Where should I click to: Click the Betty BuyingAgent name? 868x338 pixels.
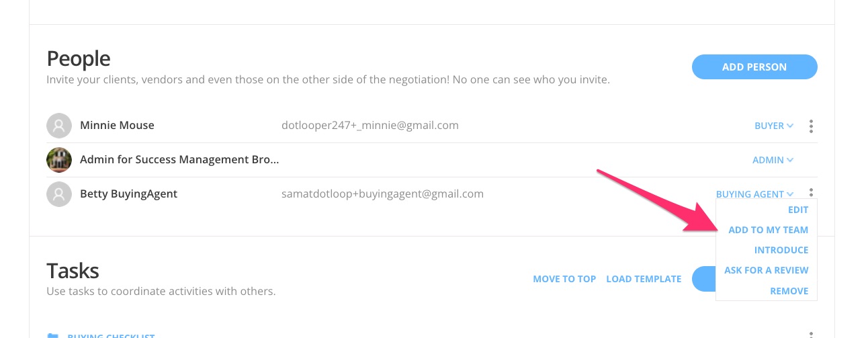click(x=128, y=194)
